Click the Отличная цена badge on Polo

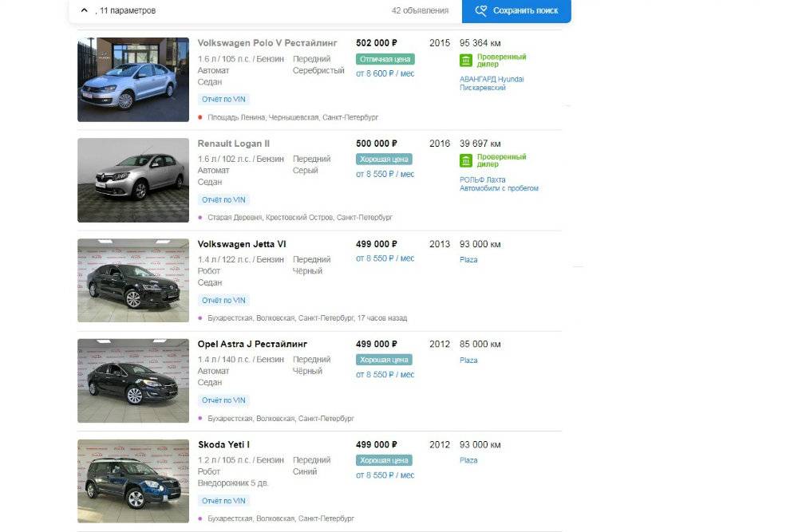(x=385, y=59)
